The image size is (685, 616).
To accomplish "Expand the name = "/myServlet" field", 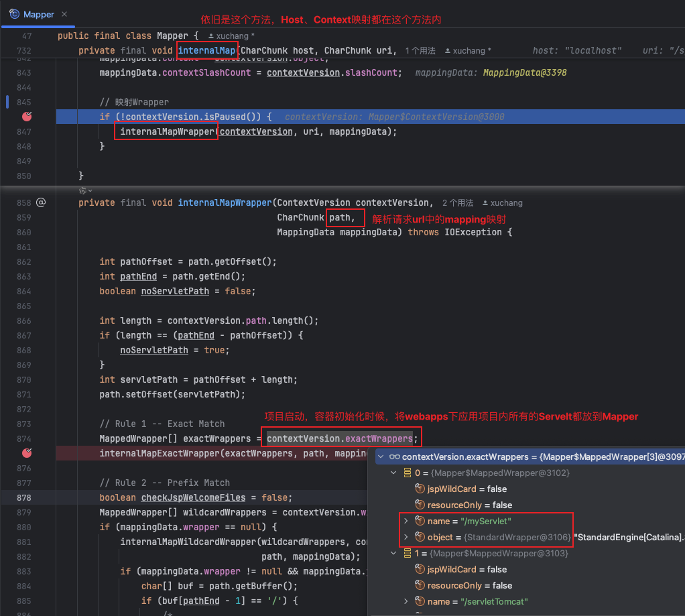I will [x=406, y=521].
